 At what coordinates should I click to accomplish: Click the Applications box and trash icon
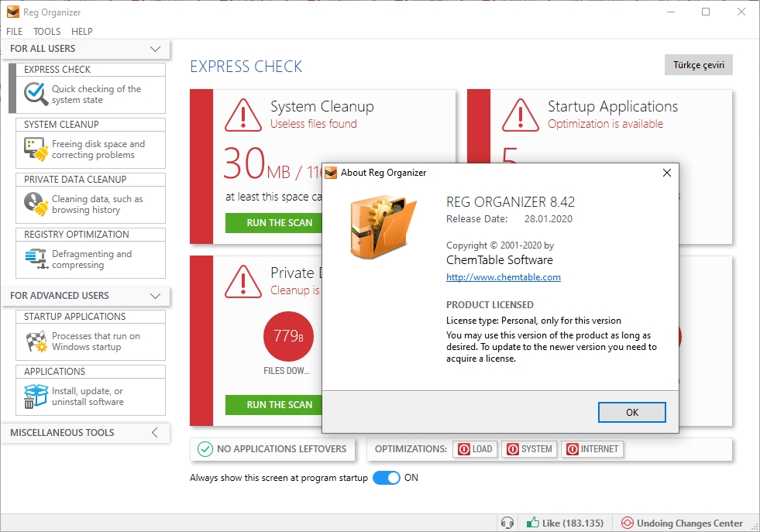click(36, 396)
